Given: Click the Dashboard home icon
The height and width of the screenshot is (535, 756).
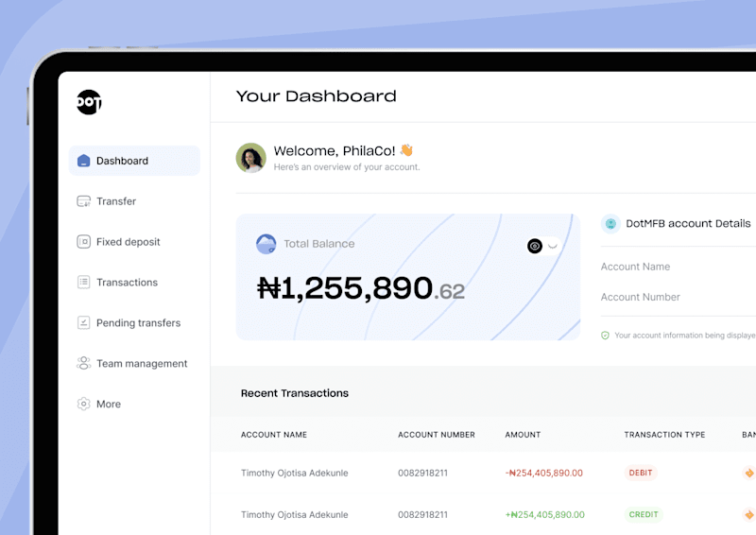Looking at the screenshot, I should coord(83,161).
